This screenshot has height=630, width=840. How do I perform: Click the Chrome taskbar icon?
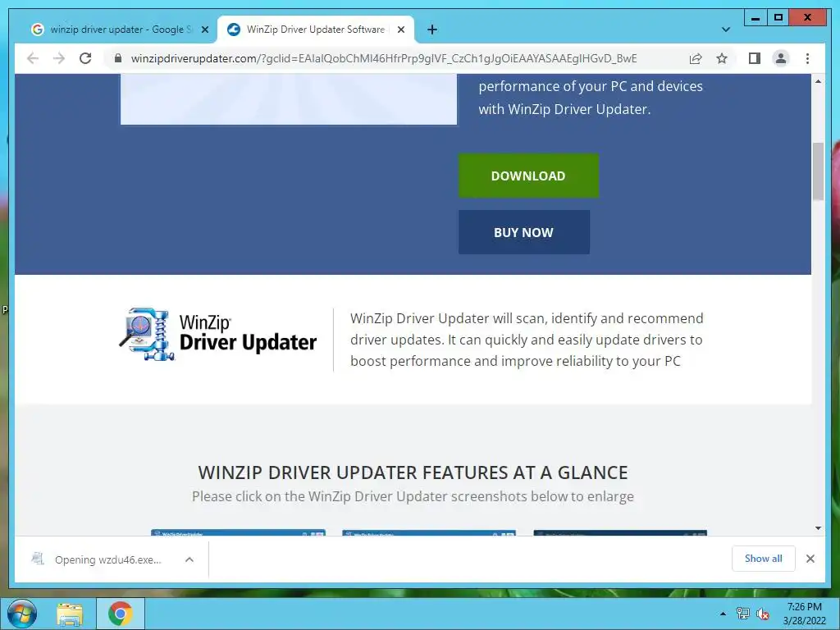point(120,614)
